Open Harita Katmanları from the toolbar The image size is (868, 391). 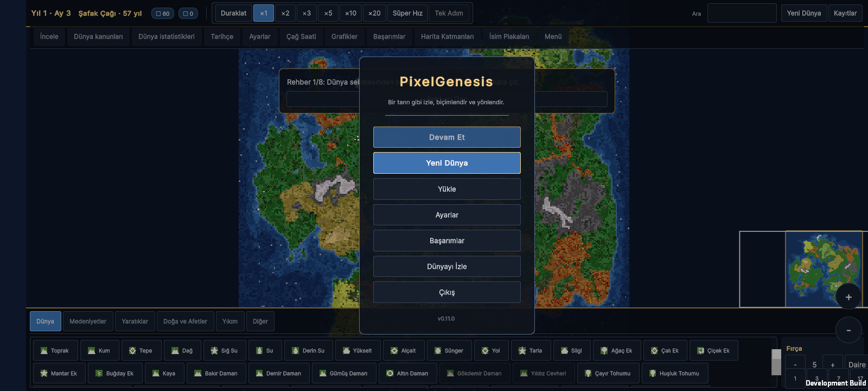(448, 36)
